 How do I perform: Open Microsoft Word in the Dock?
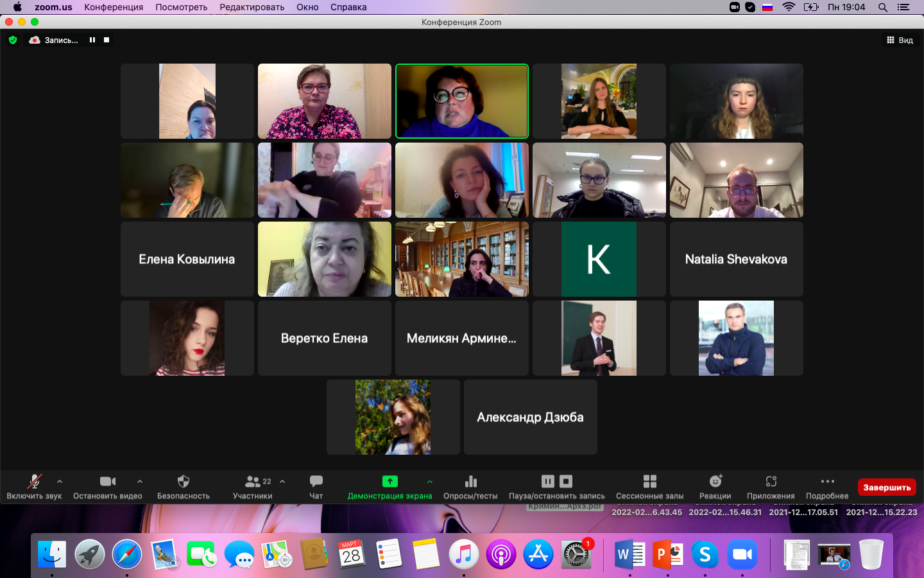[x=629, y=554]
